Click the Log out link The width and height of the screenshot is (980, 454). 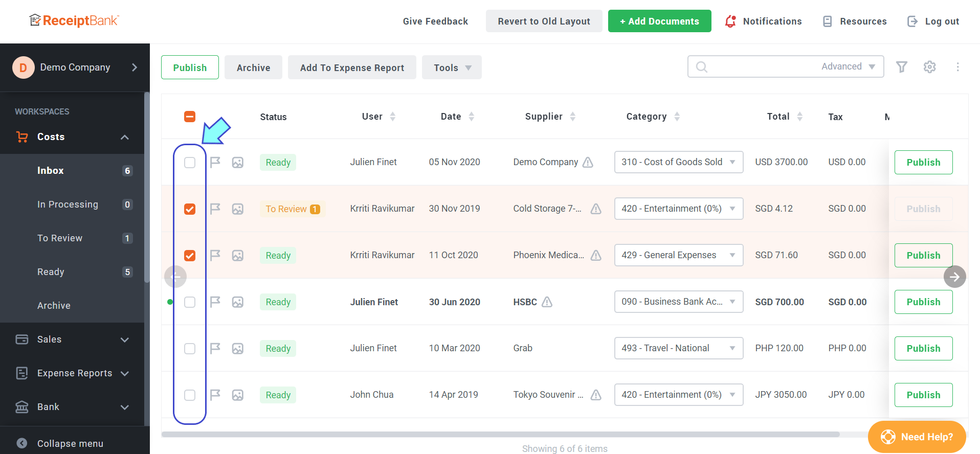tap(933, 21)
